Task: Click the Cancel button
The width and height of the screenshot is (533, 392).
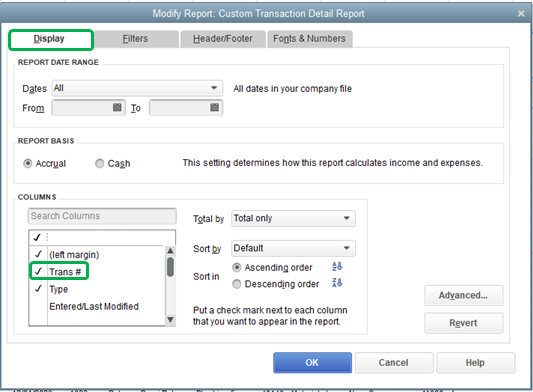Action: click(394, 363)
